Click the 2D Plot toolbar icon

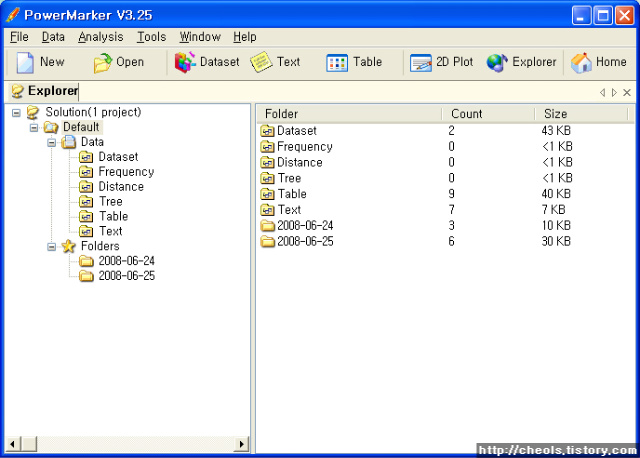(421, 63)
